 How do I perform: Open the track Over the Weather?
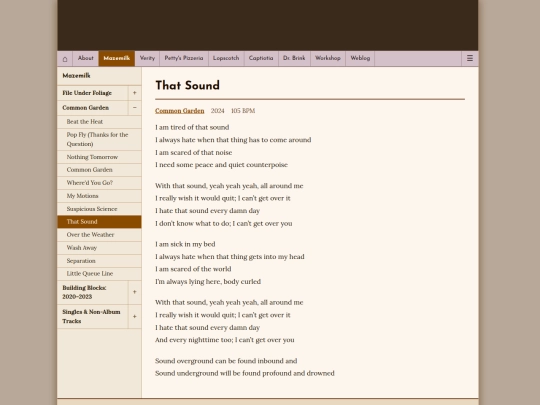99,235
